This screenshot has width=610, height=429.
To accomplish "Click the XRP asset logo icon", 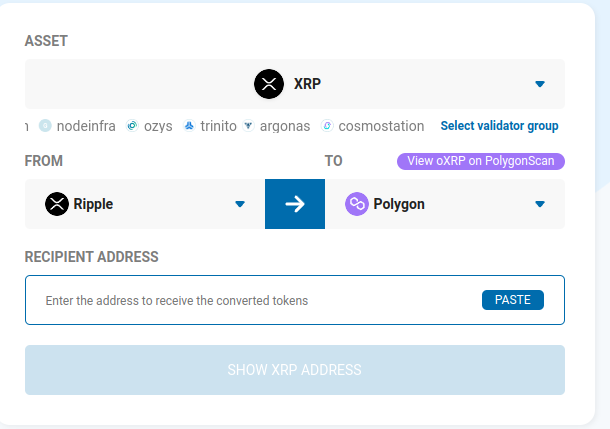I will pos(269,84).
